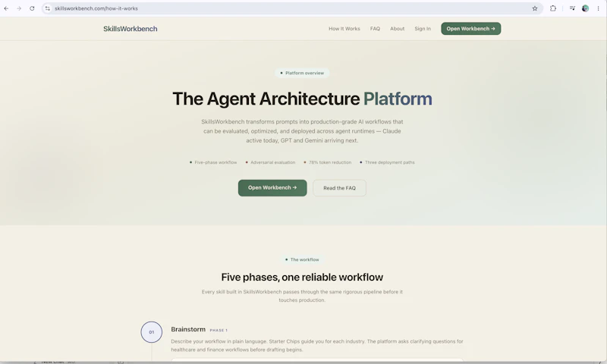Open the How It Works nav item
Viewport: 607px width, 364px height.
click(344, 29)
